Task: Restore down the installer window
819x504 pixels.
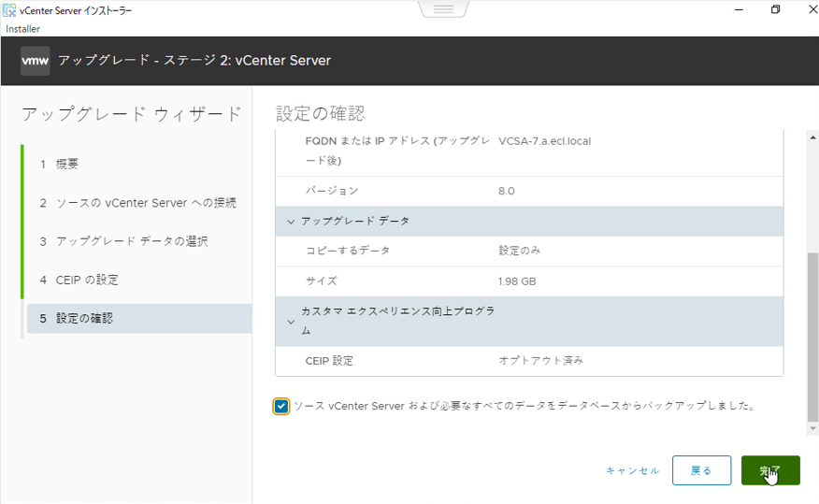Action: pos(775,10)
